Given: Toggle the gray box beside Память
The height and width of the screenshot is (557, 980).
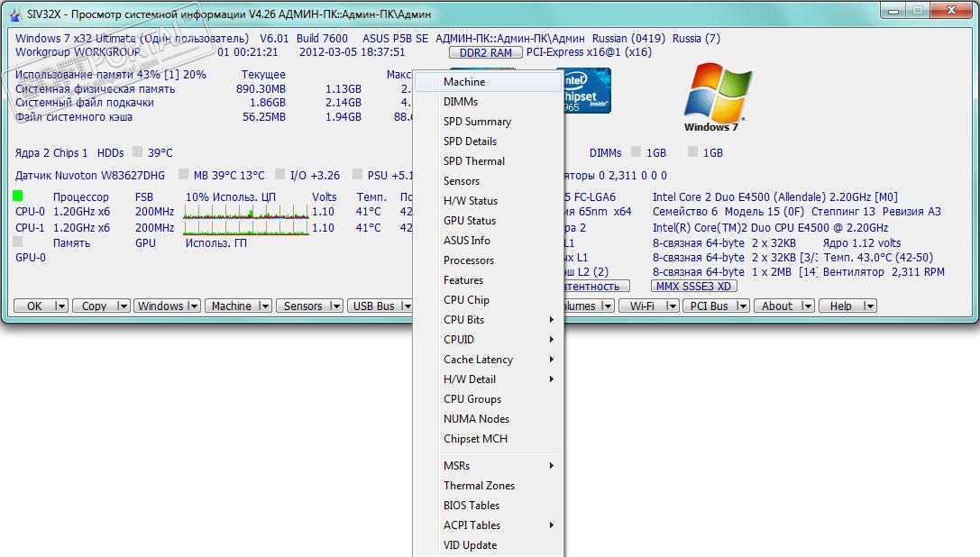Looking at the screenshot, I should 18,242.
